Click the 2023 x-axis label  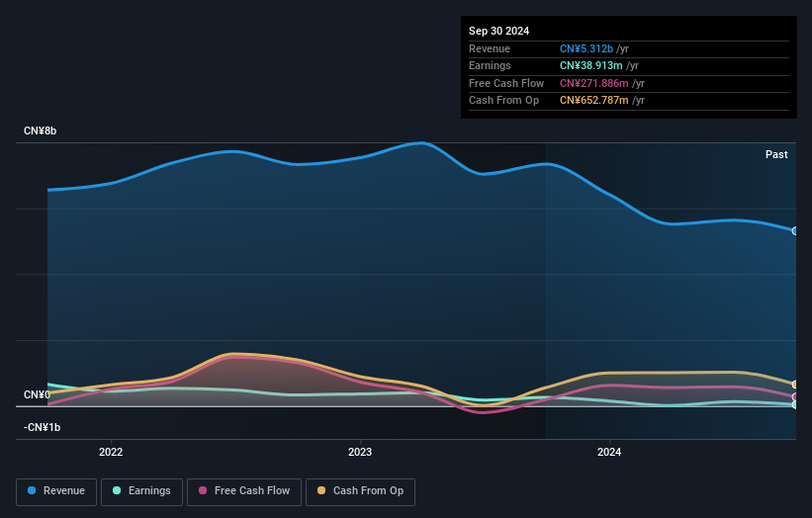point(360,452)
